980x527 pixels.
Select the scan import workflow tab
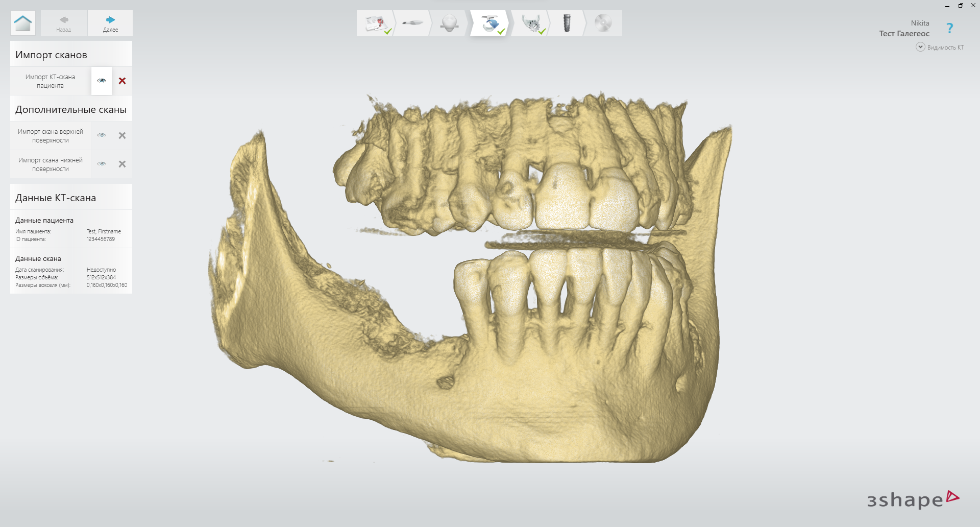(x=490, y=23)
